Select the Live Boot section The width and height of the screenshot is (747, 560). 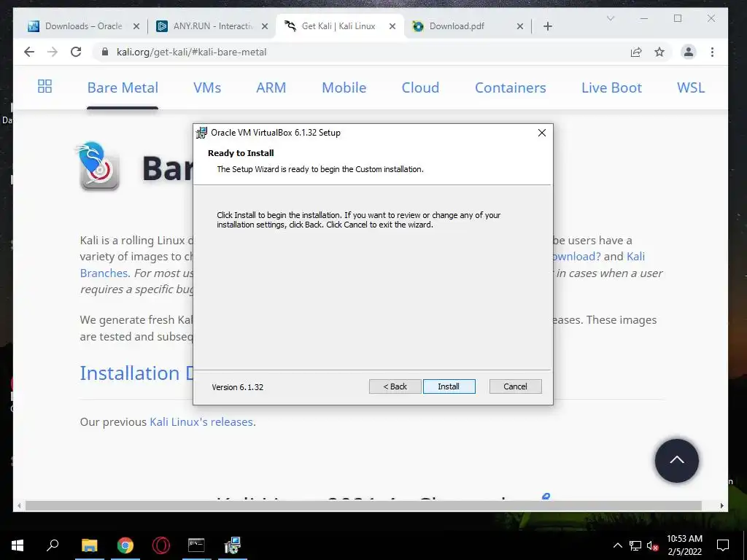point(612,87)
